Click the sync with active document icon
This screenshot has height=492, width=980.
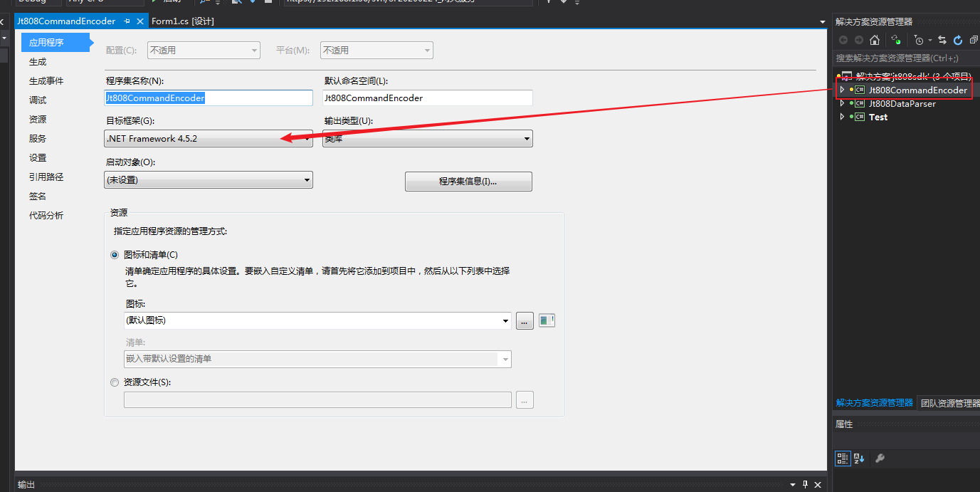[942, 40]
